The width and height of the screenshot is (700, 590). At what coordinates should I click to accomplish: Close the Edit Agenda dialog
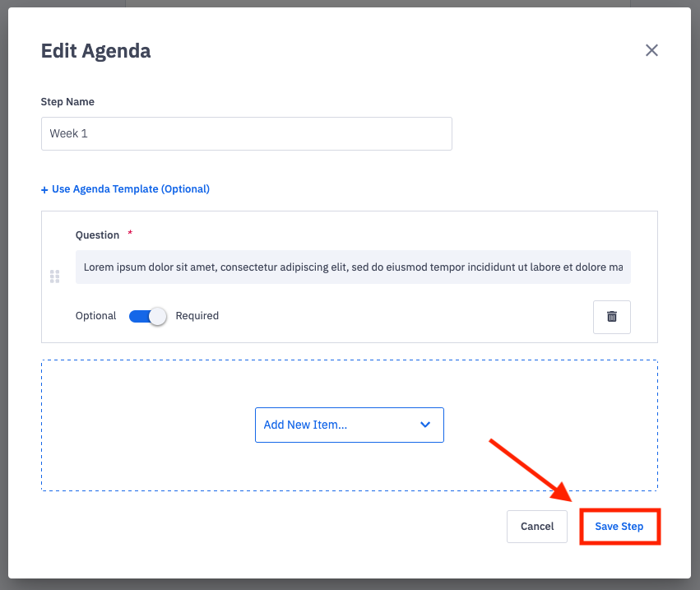[x=651, y=51]
